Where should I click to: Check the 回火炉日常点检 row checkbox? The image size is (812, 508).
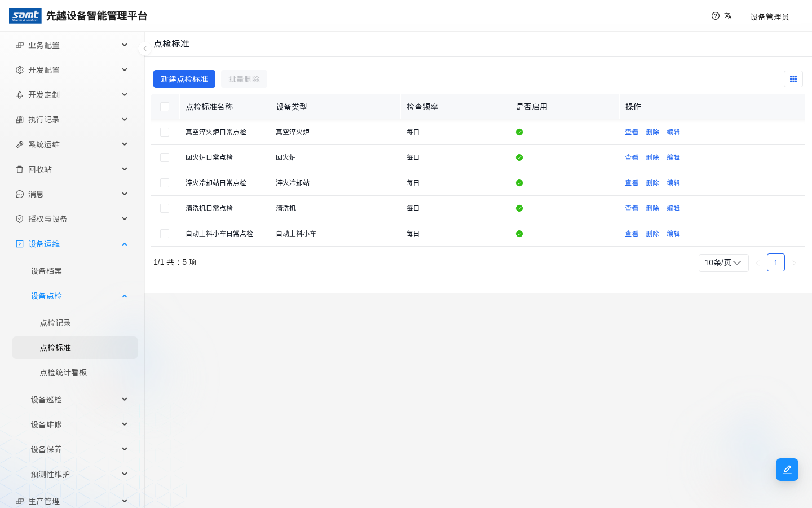click(x=165, y=157)
